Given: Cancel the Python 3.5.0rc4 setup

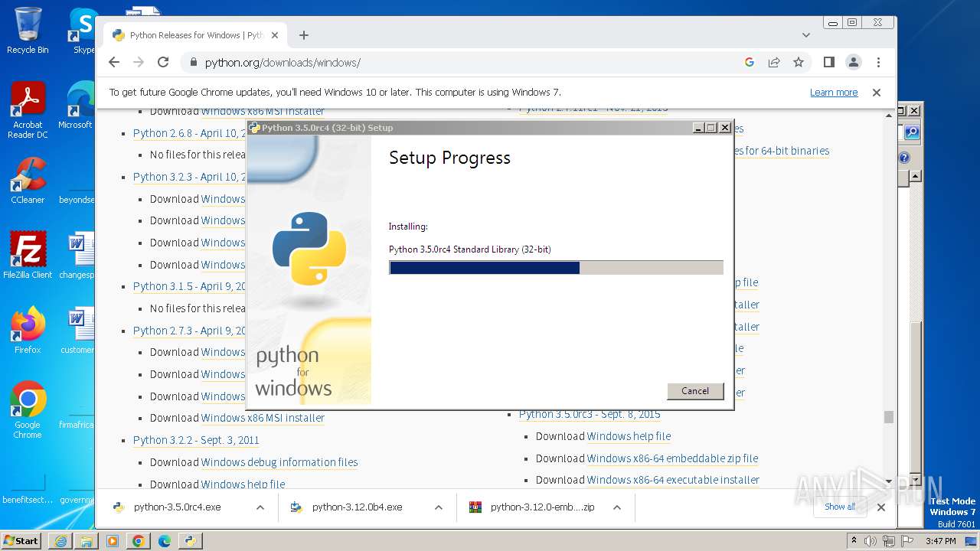Looking at the screenshot, I should 695,391.
